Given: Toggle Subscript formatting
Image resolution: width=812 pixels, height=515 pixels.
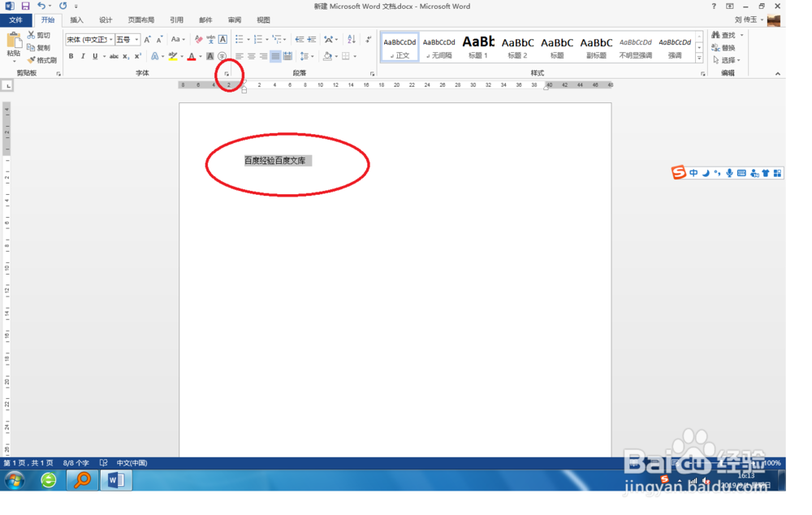Looking at the screenshot, I should click(x=126, y=56).
